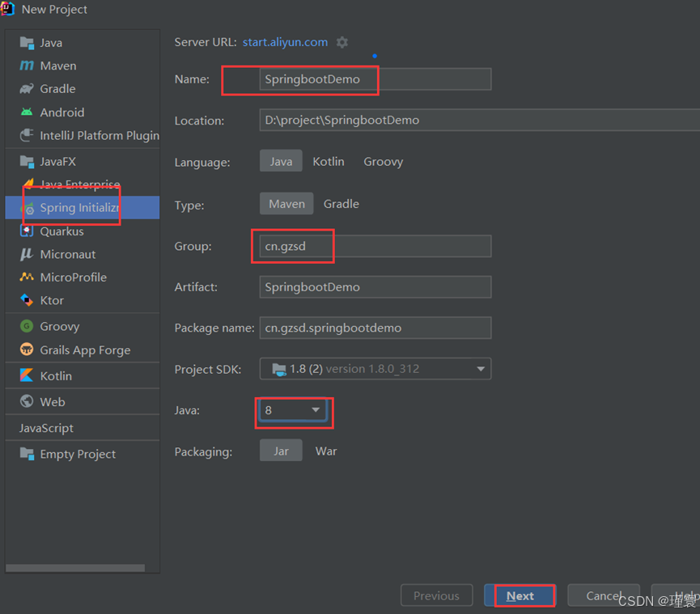700x614 pixels.
Task: Click the Micronaut mu icon
Action: pyautogui.click(x=27, y=254)
